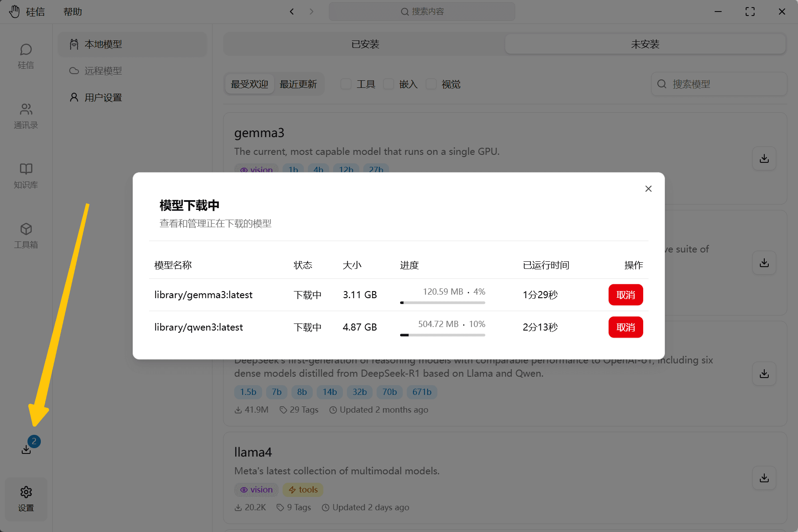Open the 帮助 menu
The image size is (798, 532).
72,12
